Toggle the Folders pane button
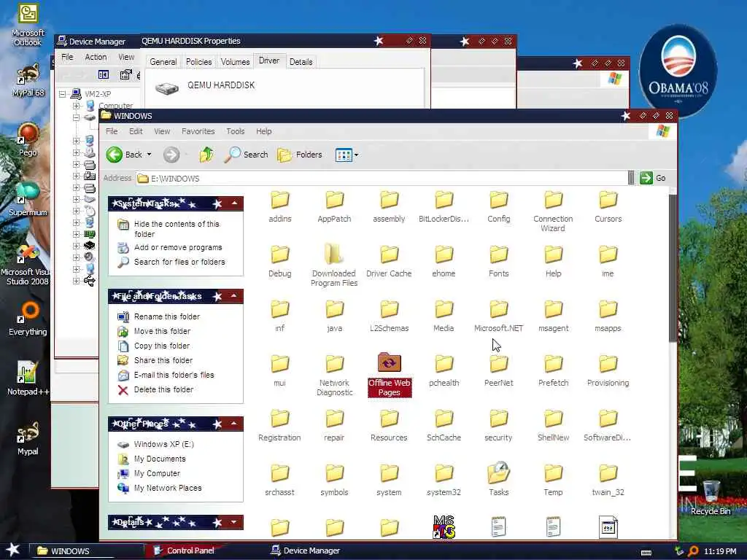This screenshot has height=560, width=747. click(300, 155)
